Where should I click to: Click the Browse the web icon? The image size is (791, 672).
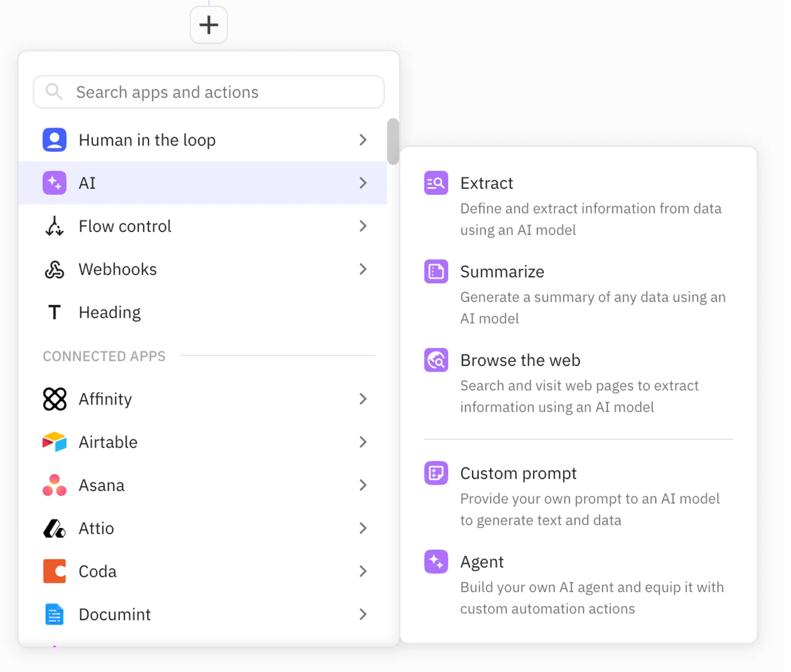pos(436,360)
